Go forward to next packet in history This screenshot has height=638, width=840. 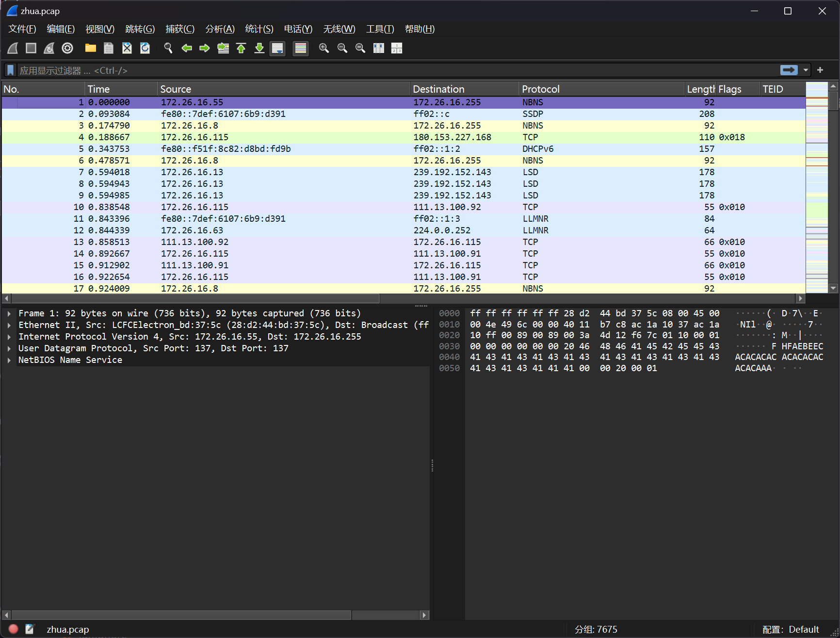205,48
